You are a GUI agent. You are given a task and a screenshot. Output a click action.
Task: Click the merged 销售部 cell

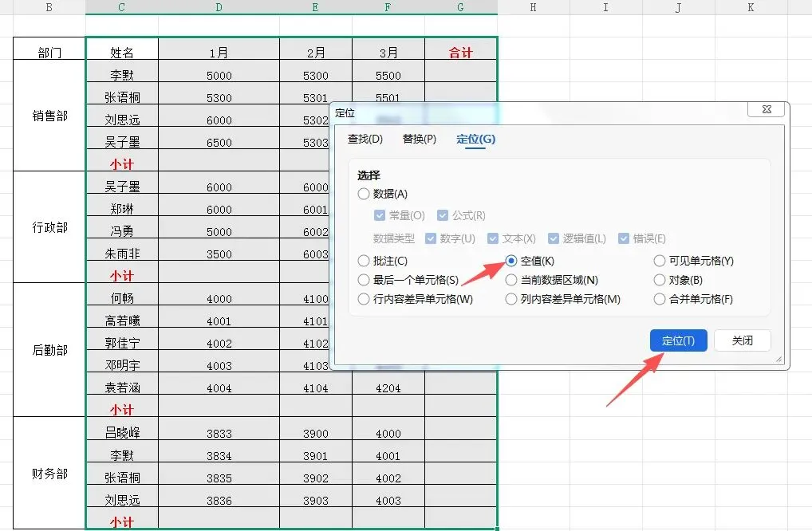click(x=49, y=116)
